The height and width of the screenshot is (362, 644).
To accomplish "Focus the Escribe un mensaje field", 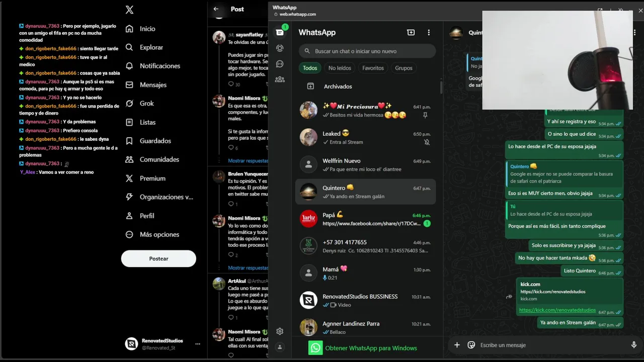I will coord(551,345).
